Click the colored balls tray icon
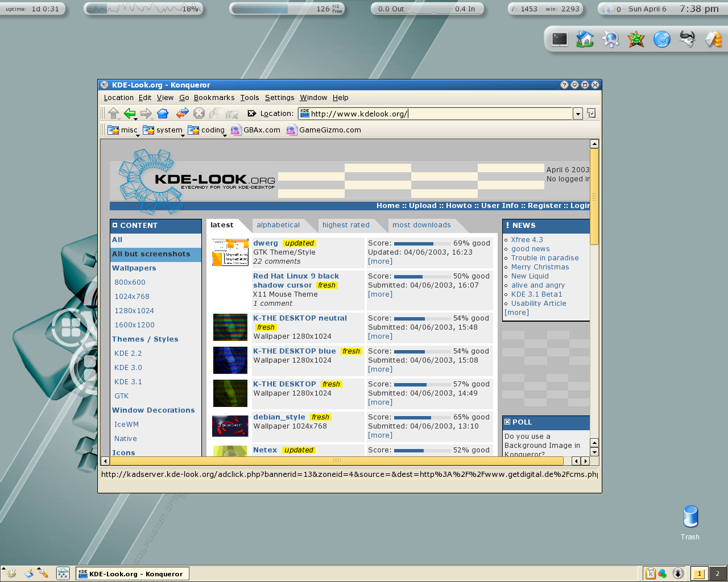 (x=663, y=573)
